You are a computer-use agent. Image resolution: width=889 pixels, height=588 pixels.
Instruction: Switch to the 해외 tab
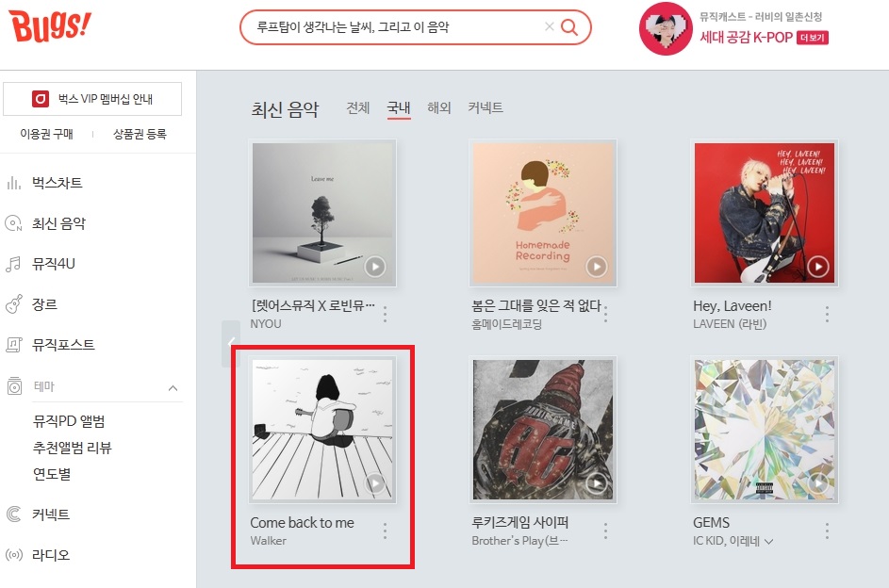coord(438,107)
